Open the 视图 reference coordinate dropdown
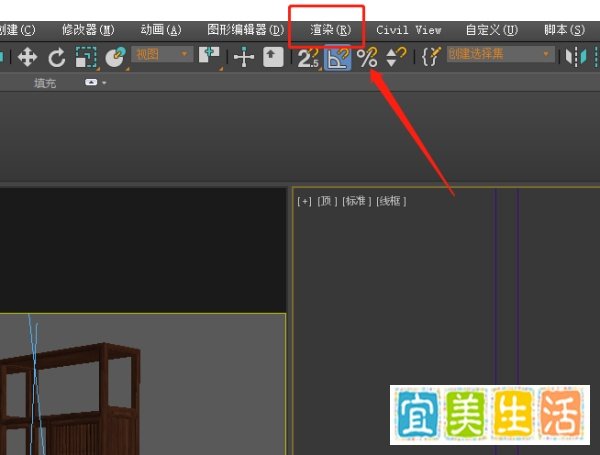600x455 pixels. [162, 54]
